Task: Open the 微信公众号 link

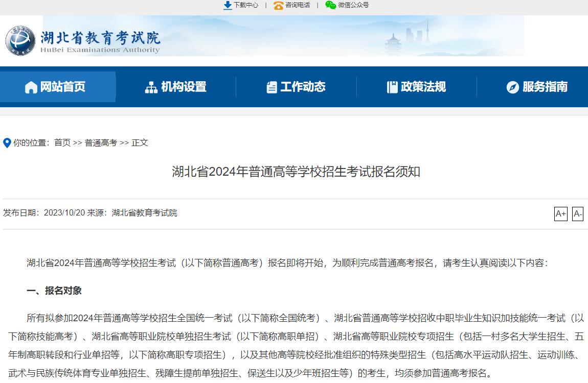Action: pyautogui.click(x=353, y=5)
